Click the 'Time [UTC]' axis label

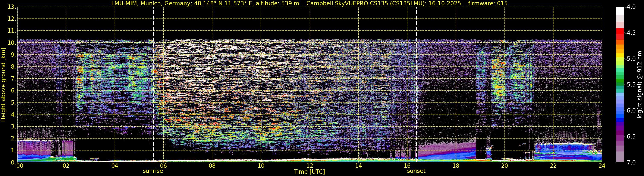[x=310, y=172]
